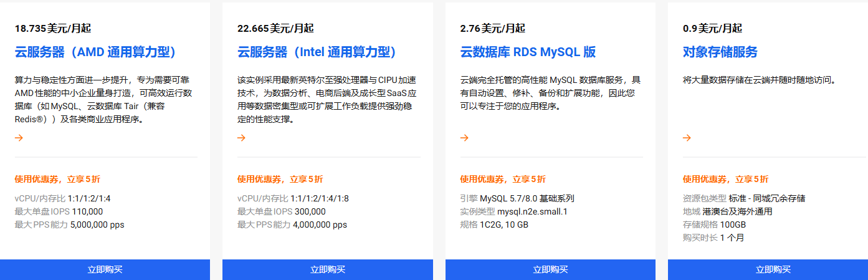Click the orange arrow in RDS MySQL card
Image resolution: width=868 pixels, height=280 pixels.
click(x=464, y=138)
